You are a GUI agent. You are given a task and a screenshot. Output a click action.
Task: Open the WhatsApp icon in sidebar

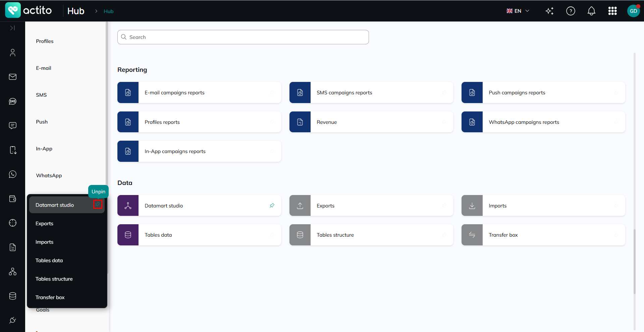pos(12,174)
